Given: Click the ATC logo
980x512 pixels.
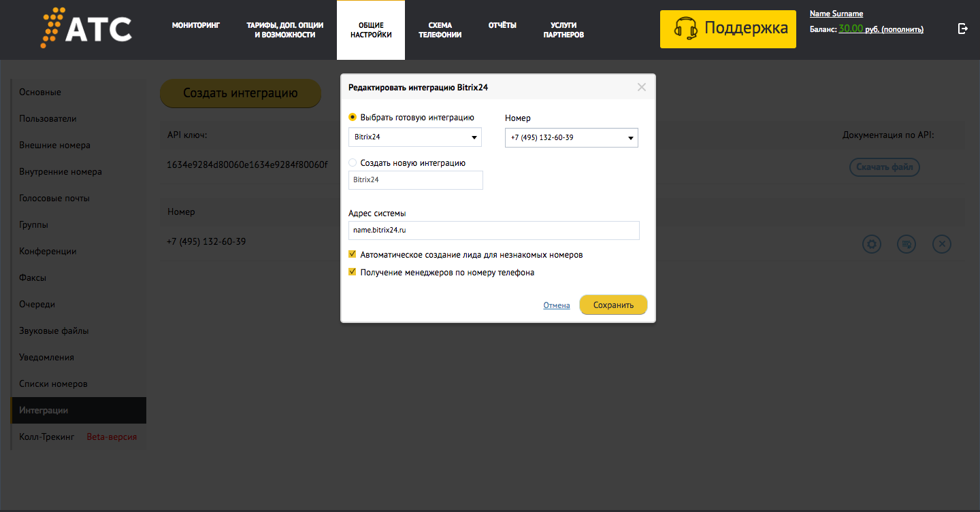Looking at the screenshot, I should [x=86, y=29].
